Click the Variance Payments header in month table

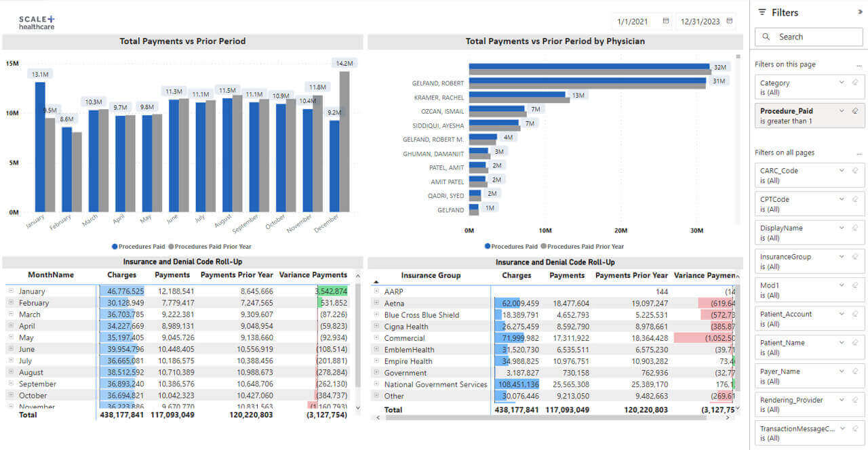(313, 275)
